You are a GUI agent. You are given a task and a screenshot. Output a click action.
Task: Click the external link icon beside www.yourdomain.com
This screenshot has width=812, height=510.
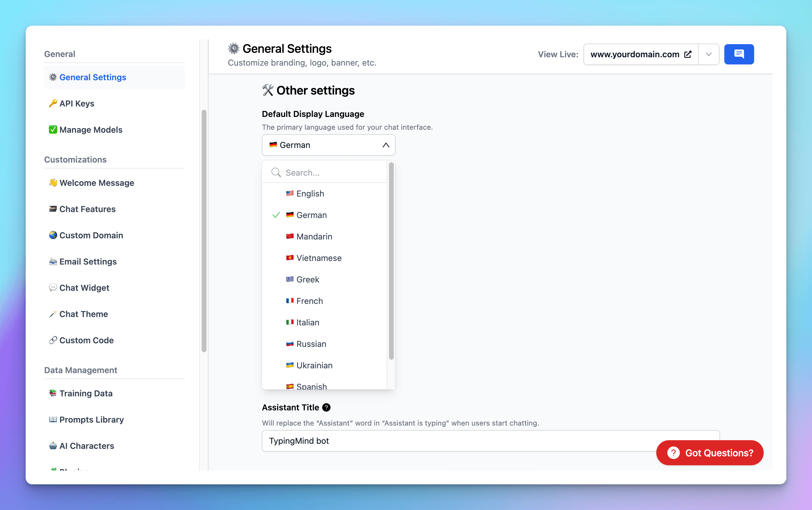point(688,54)
